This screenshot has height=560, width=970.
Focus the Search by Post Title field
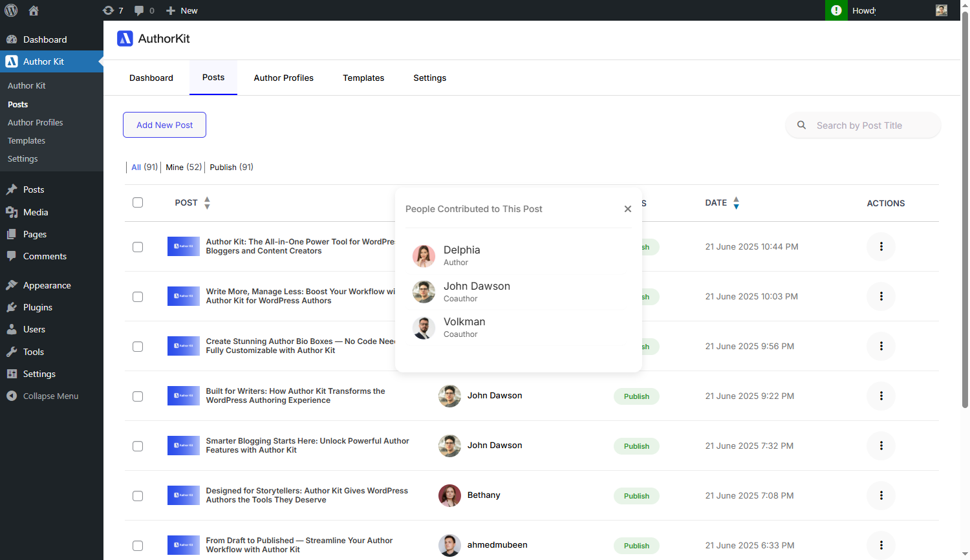click(x=863, y=125)
